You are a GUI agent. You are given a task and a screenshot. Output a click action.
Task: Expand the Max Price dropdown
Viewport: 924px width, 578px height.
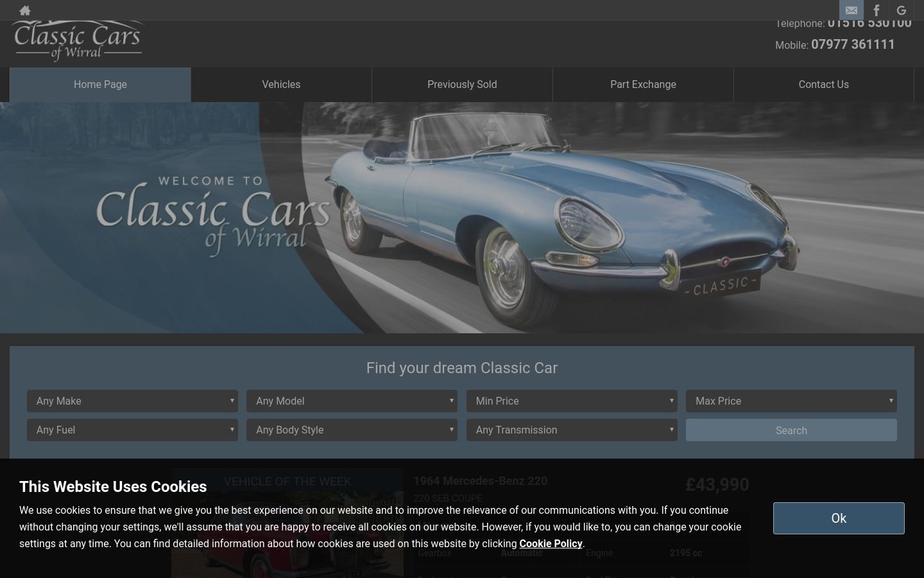[x=791, y=401]
